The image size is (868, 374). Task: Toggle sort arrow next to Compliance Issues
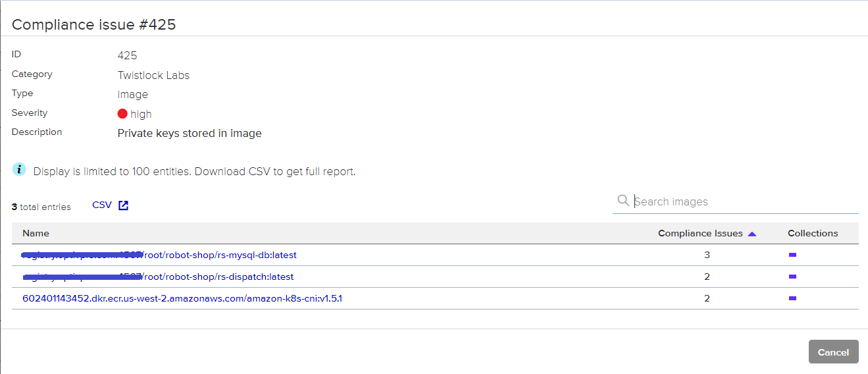click(752, 234)
